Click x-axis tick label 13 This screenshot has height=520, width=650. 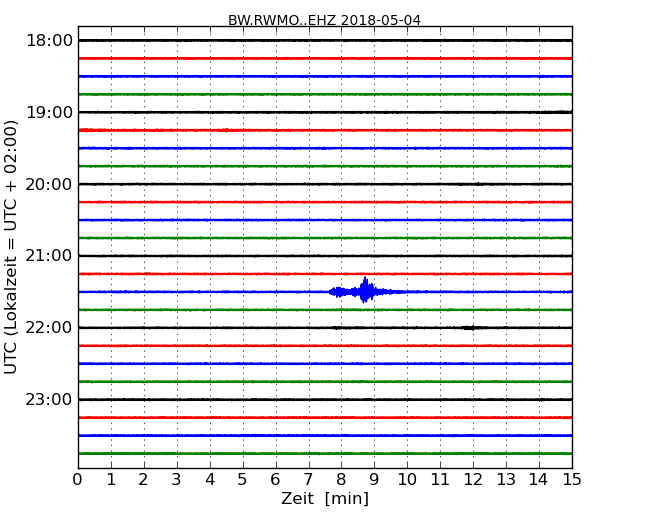pyautogui.click(x=506, y=480)
